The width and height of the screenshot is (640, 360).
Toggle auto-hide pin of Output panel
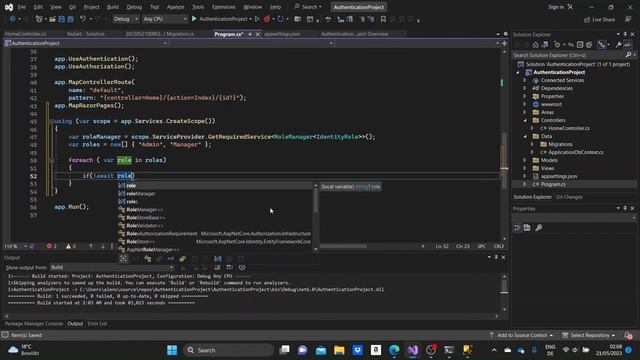tap(496, 257)
